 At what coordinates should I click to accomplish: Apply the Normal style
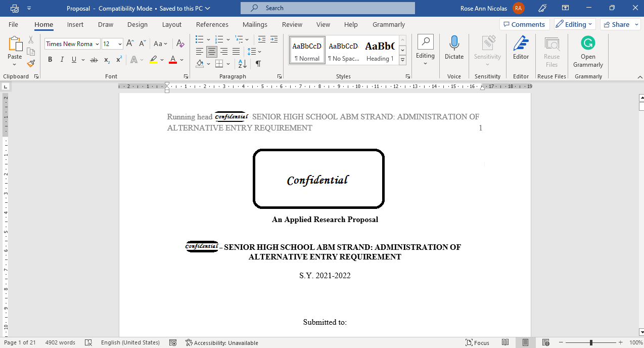click(x=307, y=51)
